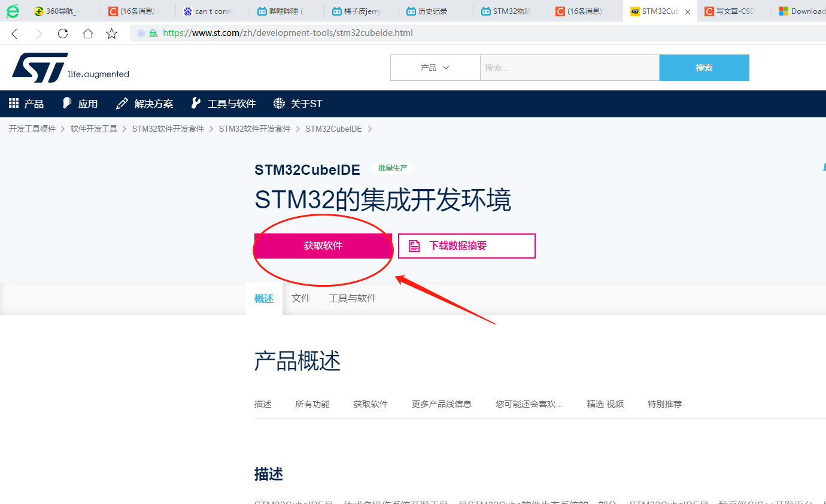Select the 概述 page tab

click(x=264, y=298)
